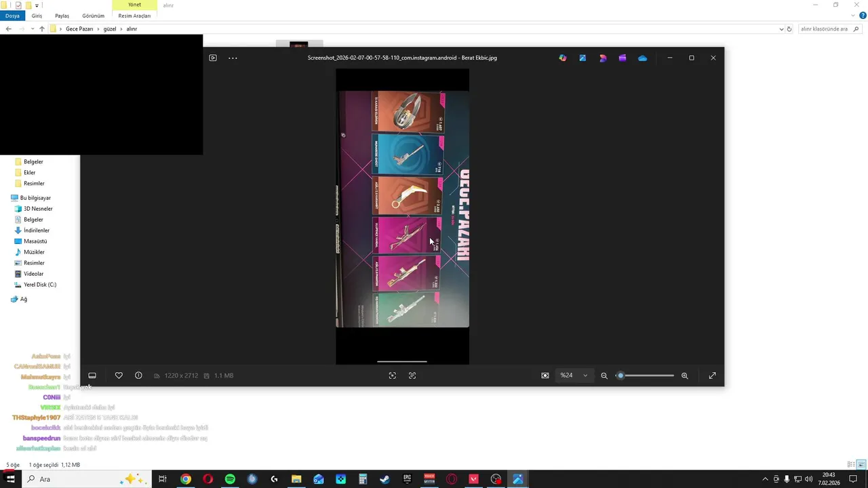Open the Windows Start menu
Image resolution: width=868 pixels, height=488 pixels.
coord(10,479)
